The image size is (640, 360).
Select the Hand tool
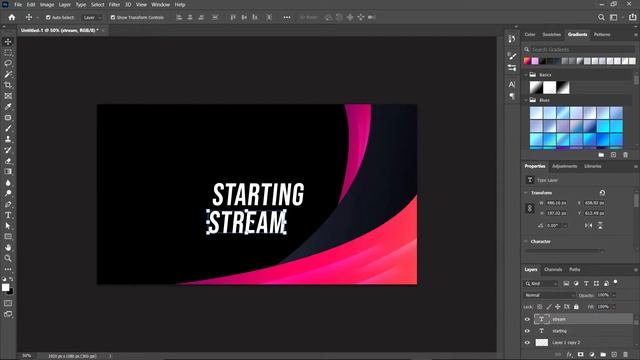pyautogui.click(x=8, y=247)
